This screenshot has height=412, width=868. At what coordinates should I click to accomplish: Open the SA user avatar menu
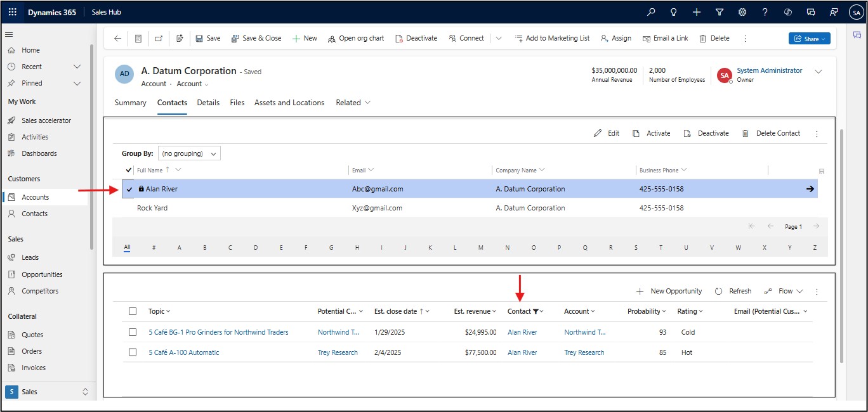[856, 12]
